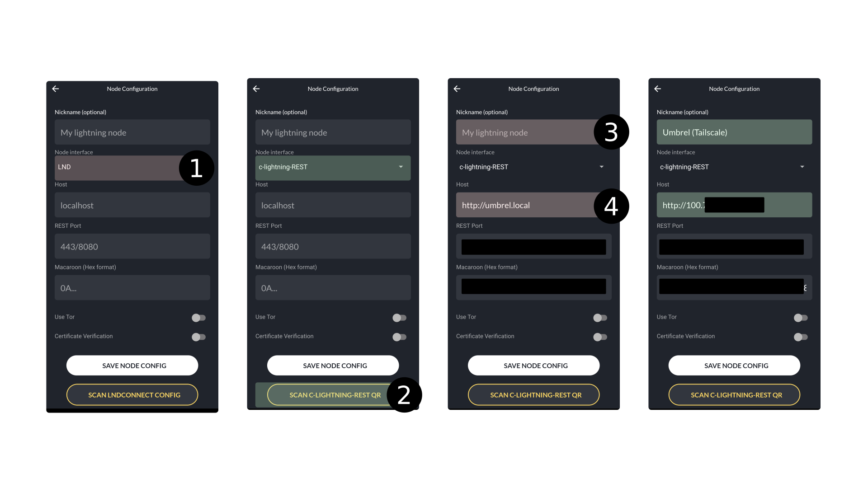This screenshot has height=488, width=868.
Task: Click the back arrow icon on screen 1
Action: (56, 89)
